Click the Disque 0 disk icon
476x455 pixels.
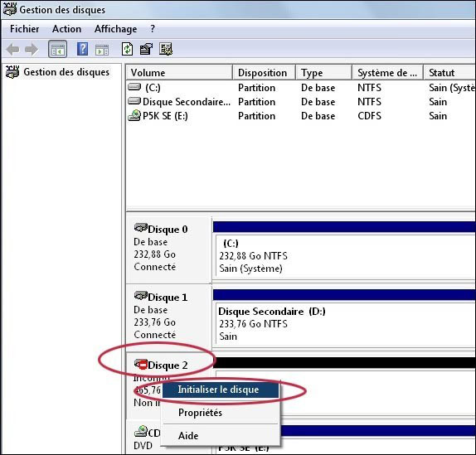(x=140, y=227)
